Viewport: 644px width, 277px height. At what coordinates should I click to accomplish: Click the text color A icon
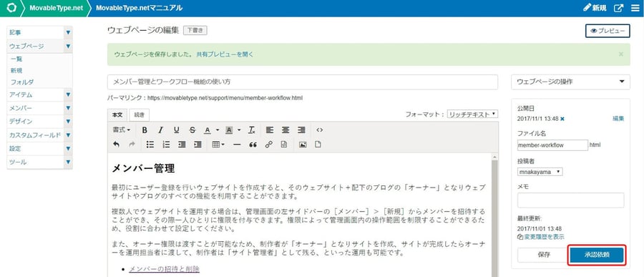tap(208, 130)
